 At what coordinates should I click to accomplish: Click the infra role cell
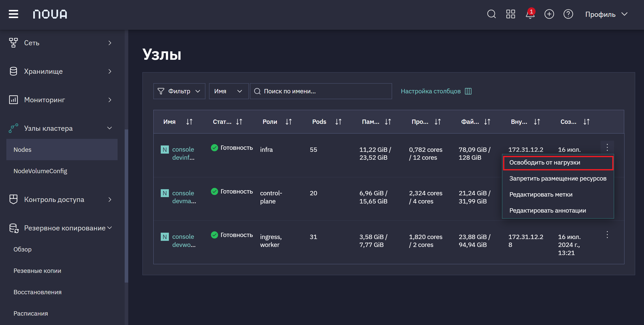pos(266,150)
